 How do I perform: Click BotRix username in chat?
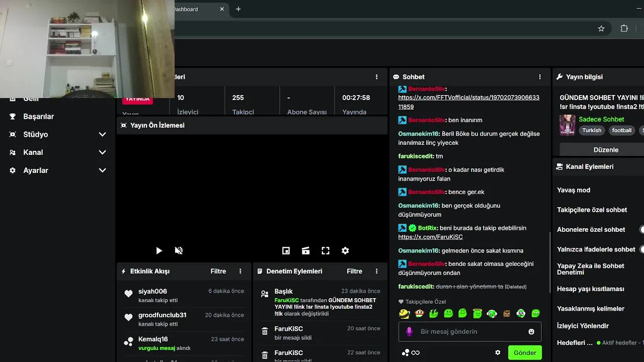tap(428, 228)
